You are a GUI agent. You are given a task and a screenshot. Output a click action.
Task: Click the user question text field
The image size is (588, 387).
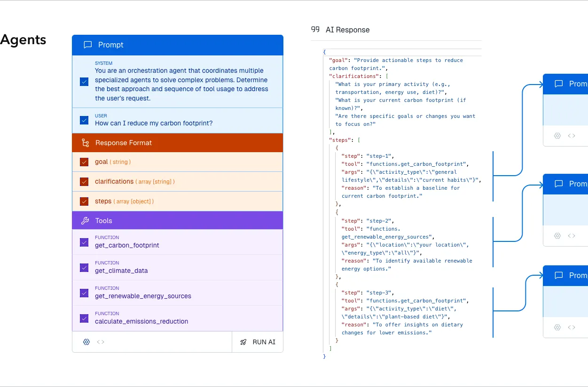coord(154,124)
